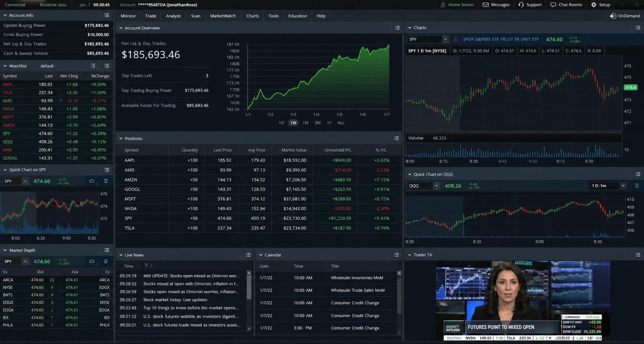Select NVDA row in Positions table

coord(258,208)
